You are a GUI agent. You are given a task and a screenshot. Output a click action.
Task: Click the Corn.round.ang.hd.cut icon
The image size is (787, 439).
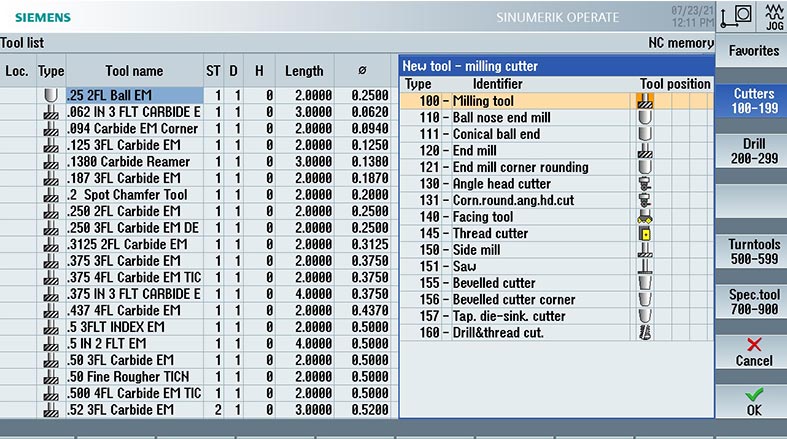645,201
